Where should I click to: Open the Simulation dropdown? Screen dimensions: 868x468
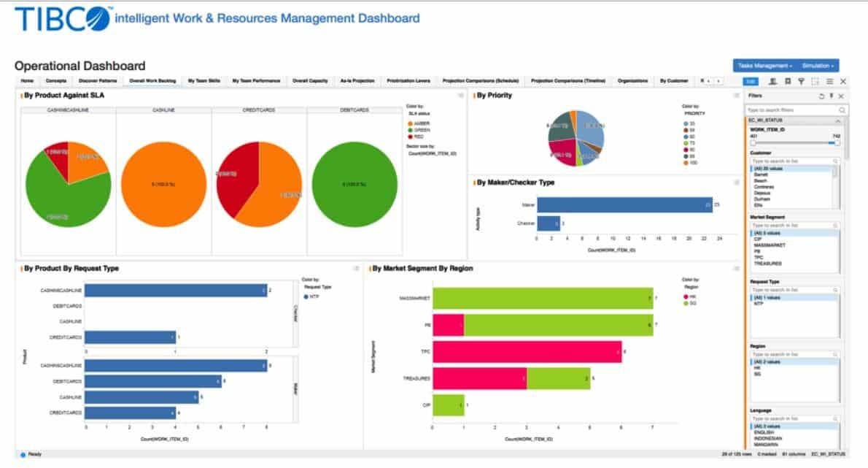coord(818,66)
